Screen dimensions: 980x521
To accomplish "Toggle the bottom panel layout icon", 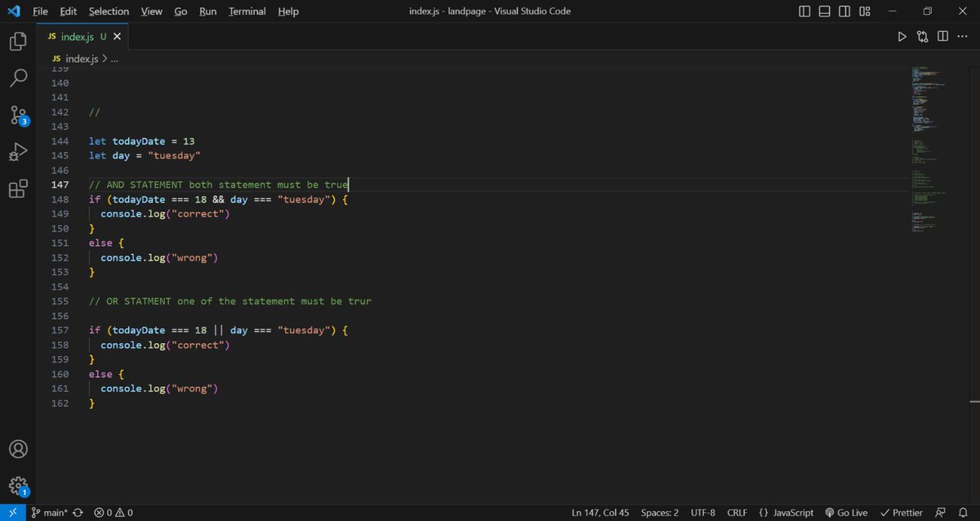I will coord(825,11).
